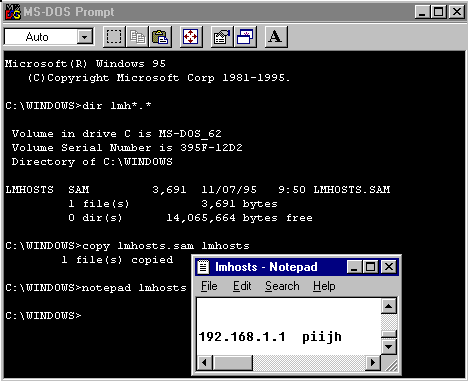
Task: Open the Edit menu in Notepad
Action: [242, 286]
